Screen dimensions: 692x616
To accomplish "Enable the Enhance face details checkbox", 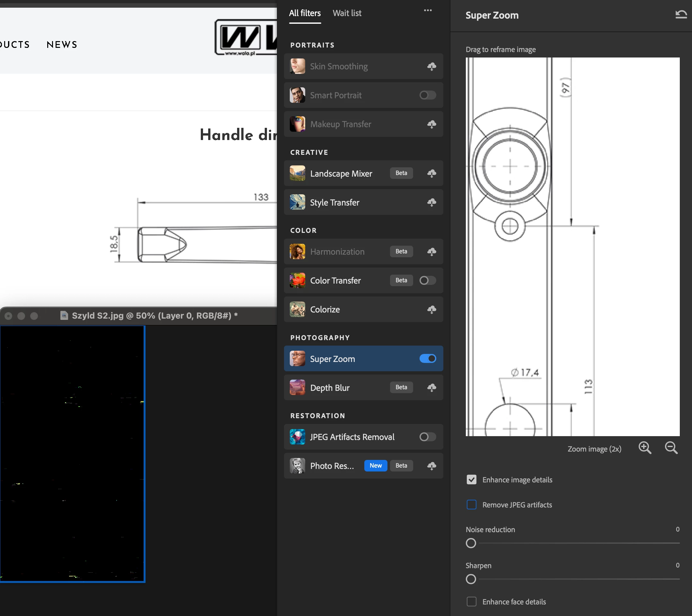I will pyautogui.click(x=471, y=602).
